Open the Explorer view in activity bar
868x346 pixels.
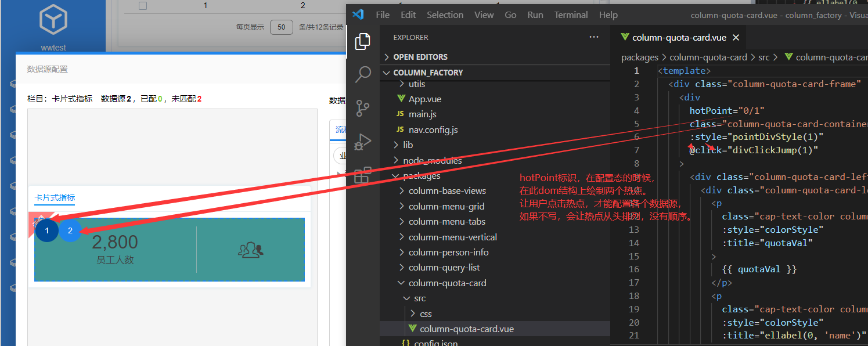(363, 41)
